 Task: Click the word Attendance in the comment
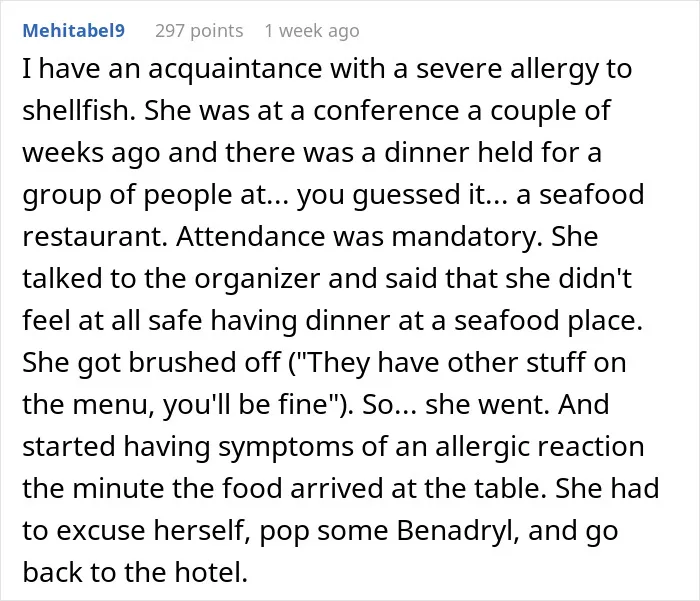click(x=250, y=236)
